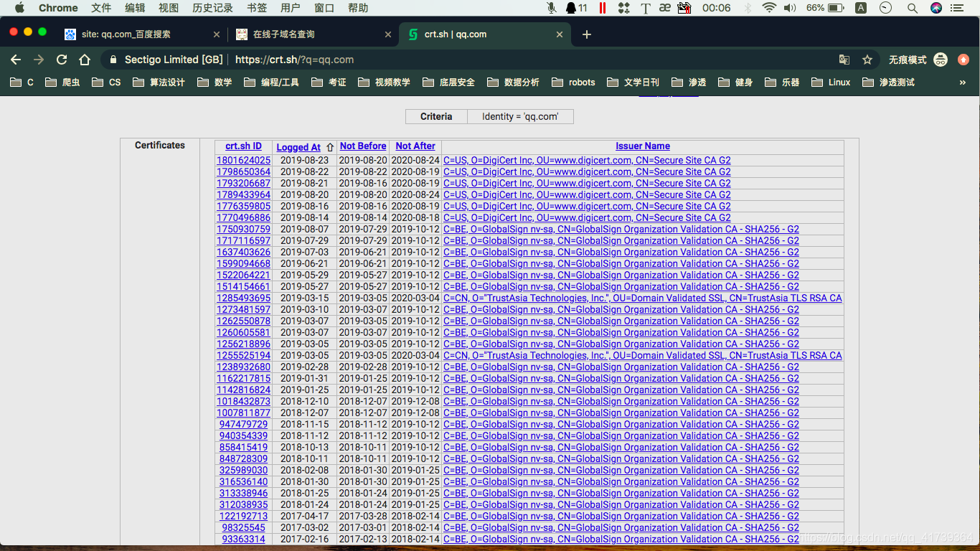This screenshot has height=551, width=980.
Task: Sort by the Logged At column header
Action: (x=298, y=147)
